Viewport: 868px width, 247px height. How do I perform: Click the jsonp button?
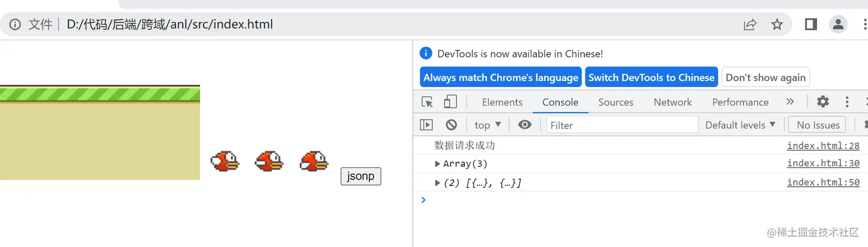click(x=361, y=176)
